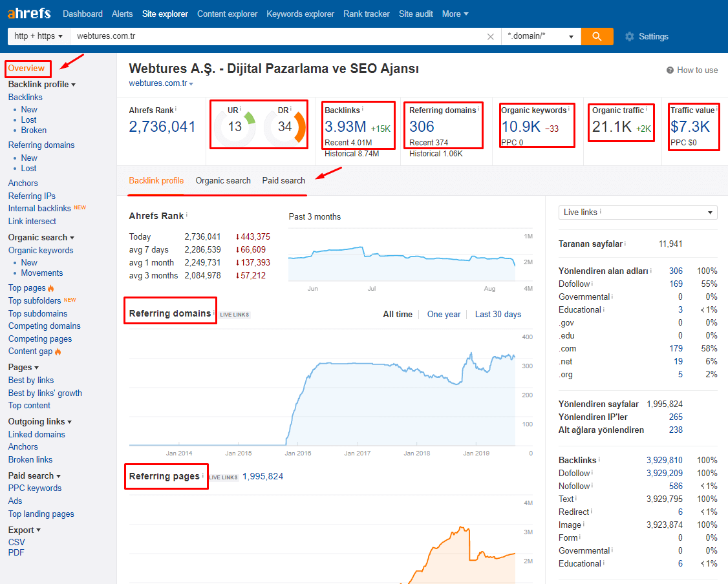This screenshot has width=728, height=584.
Task: Open PPC keywords in the sidebar
Action: coord(34,488)
